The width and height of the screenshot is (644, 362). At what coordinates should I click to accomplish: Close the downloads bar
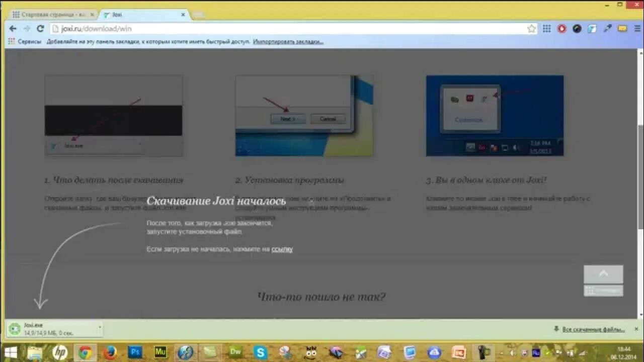tap(635, 329)
